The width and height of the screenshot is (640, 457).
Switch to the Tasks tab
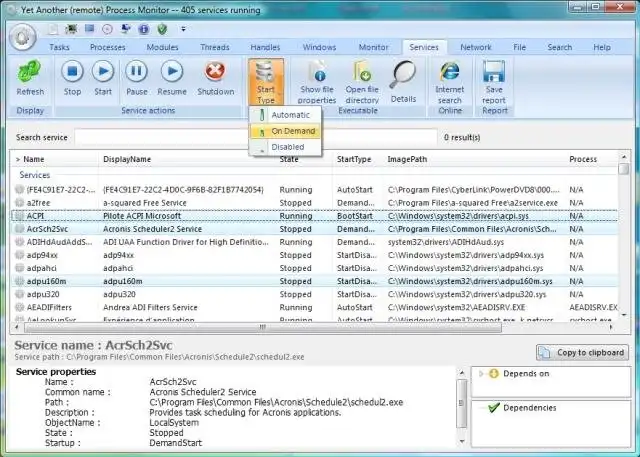point(59,47)
